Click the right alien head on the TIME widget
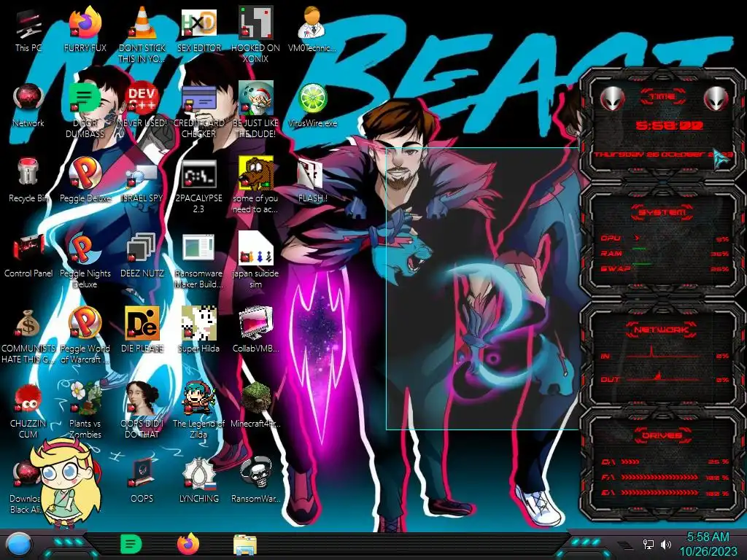Screen dimensions: 747x560 coord(716,99)
